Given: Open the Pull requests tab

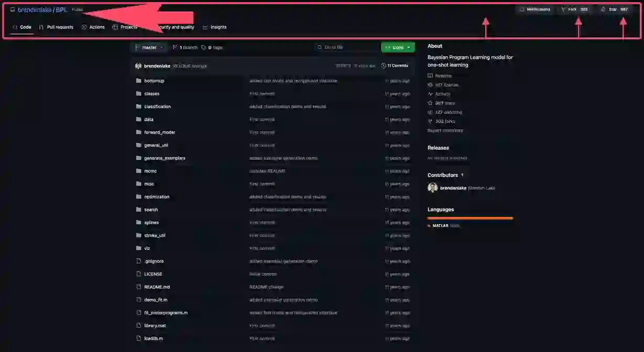Looking at the screenshot, I should [56, 27].
